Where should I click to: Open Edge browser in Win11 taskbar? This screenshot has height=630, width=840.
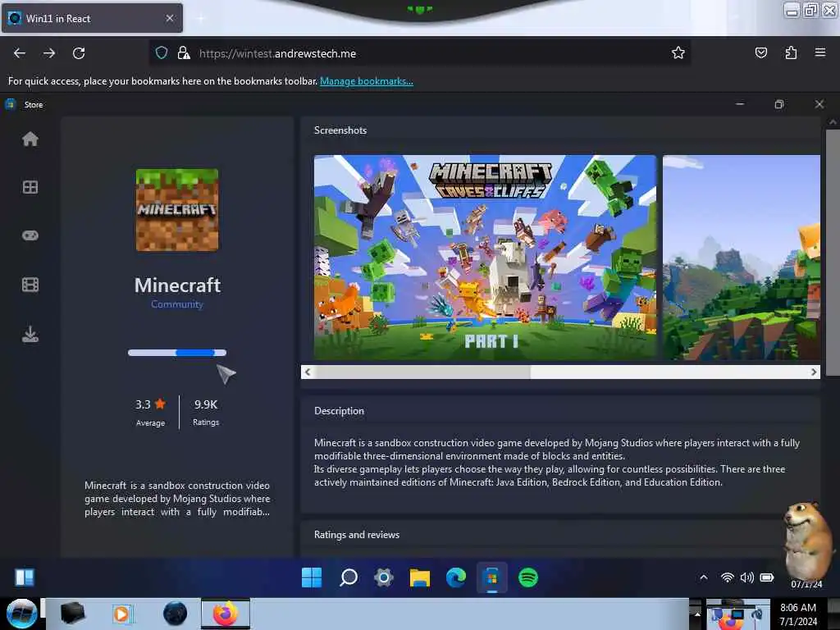(456, 577)
